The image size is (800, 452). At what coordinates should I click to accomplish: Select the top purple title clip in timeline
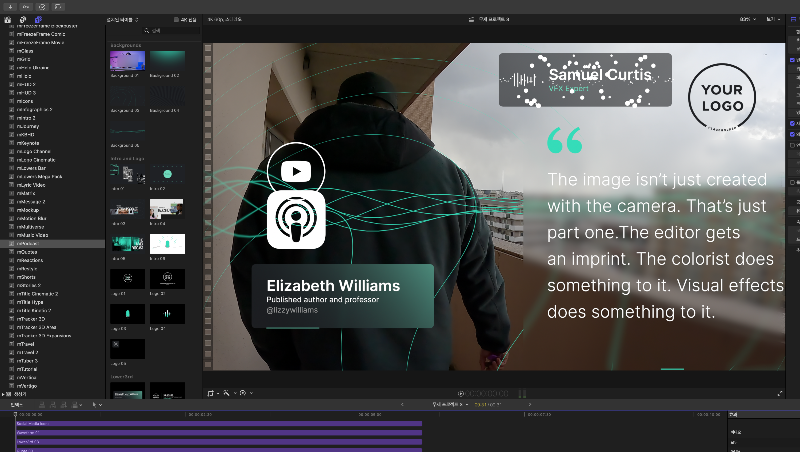click(x=218, y=423)
